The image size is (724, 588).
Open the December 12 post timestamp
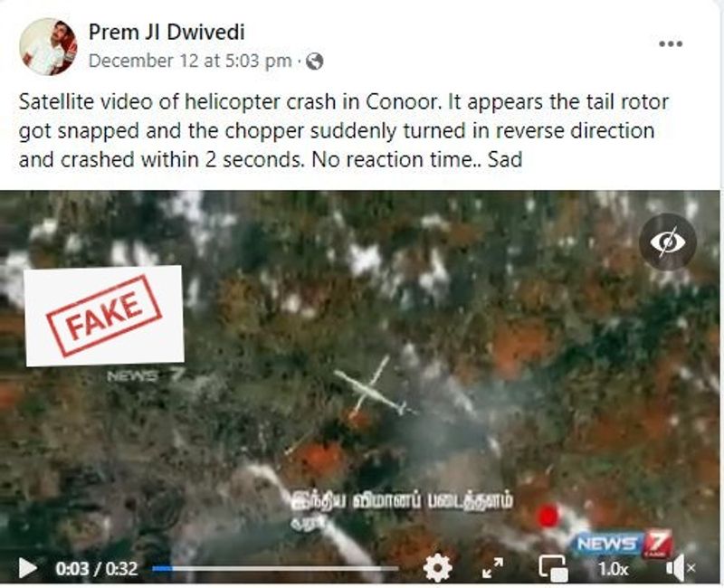tap(190, 61)
